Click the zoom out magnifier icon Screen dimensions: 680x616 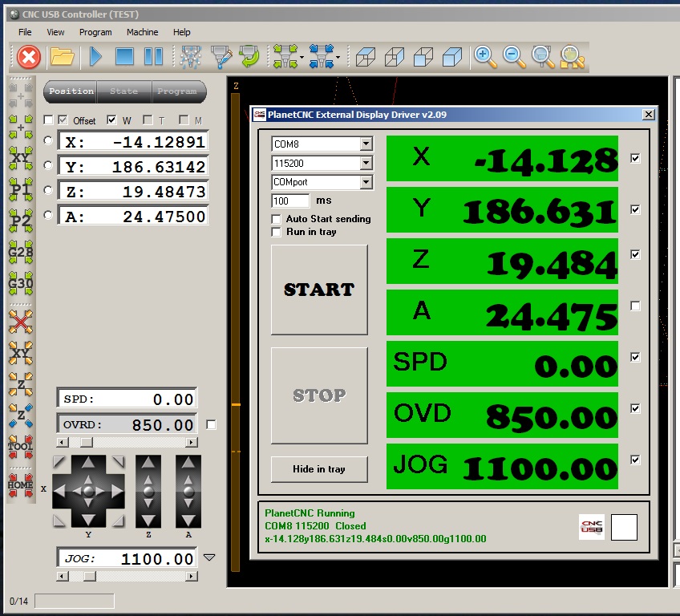pyautogui.click(x=514, y=57)
